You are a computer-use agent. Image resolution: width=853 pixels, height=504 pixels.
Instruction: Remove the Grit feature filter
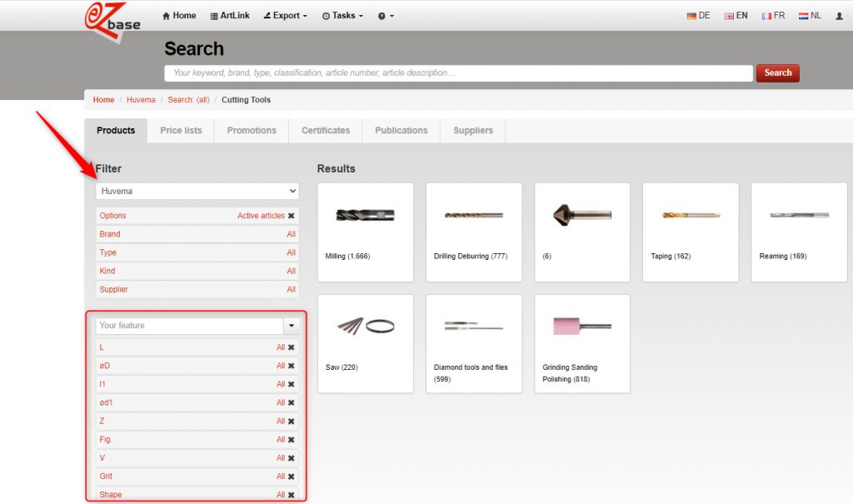pyautogui.click(x=292, y=477)
